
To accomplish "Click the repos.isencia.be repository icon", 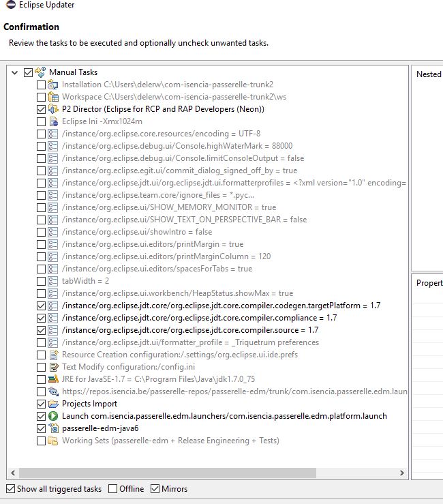I will [x=53, y=391].
